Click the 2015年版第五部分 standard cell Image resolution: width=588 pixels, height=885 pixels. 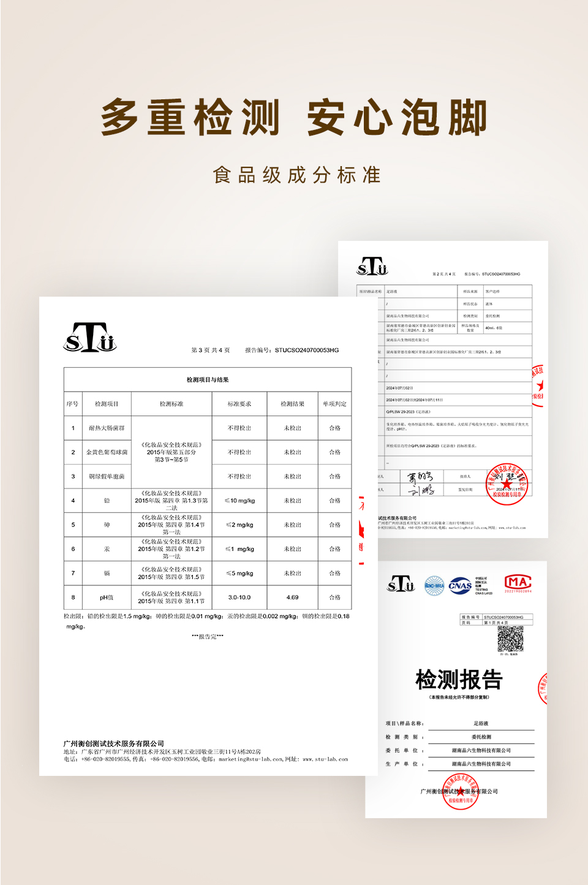pyautogui.click(x=171, y=452)
